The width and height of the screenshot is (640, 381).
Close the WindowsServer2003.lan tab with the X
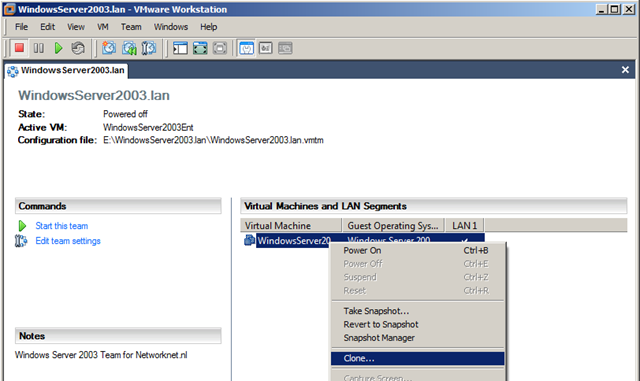[x=625, y=70]
